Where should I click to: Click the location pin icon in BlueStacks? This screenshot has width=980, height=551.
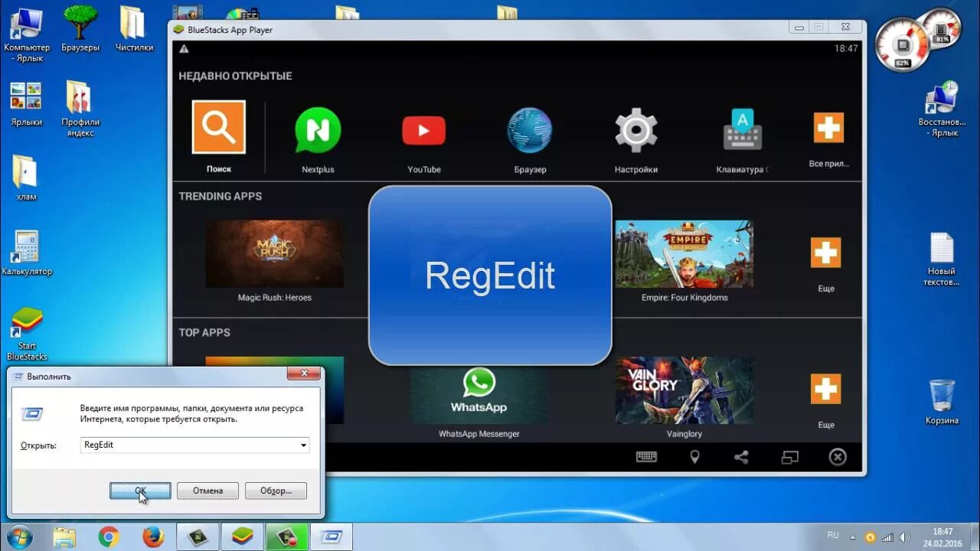694,457
